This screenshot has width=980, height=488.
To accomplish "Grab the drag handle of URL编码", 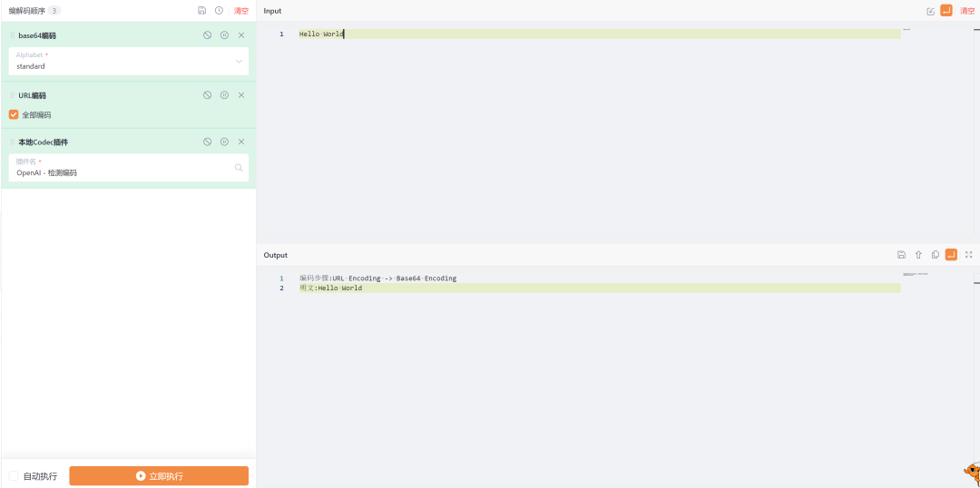I will pos(13,95).
